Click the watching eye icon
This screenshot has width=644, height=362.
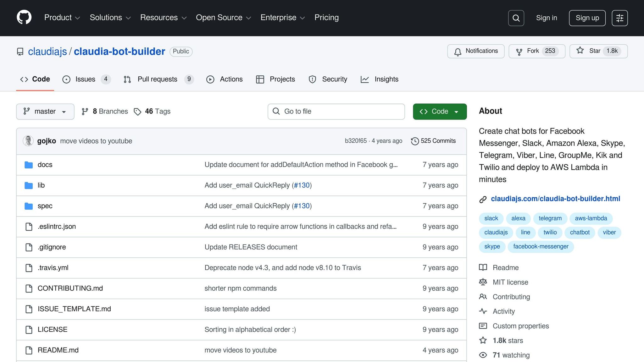tap(483, 355)
